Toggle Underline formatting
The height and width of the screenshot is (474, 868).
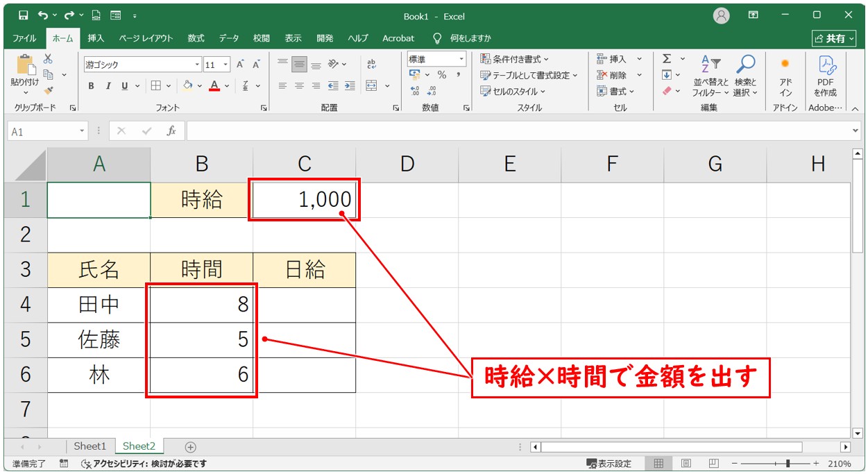(126, 86)
